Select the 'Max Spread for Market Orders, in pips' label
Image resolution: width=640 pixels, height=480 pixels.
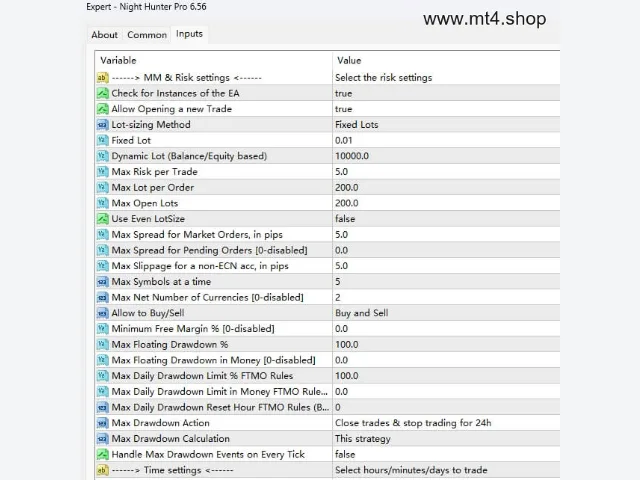197,235
